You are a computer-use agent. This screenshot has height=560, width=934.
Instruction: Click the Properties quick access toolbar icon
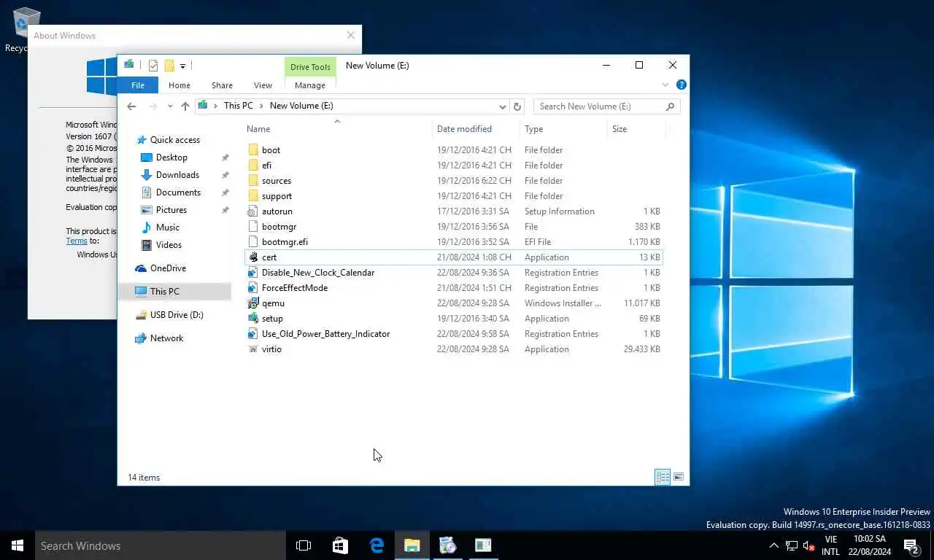coord(153,66)
